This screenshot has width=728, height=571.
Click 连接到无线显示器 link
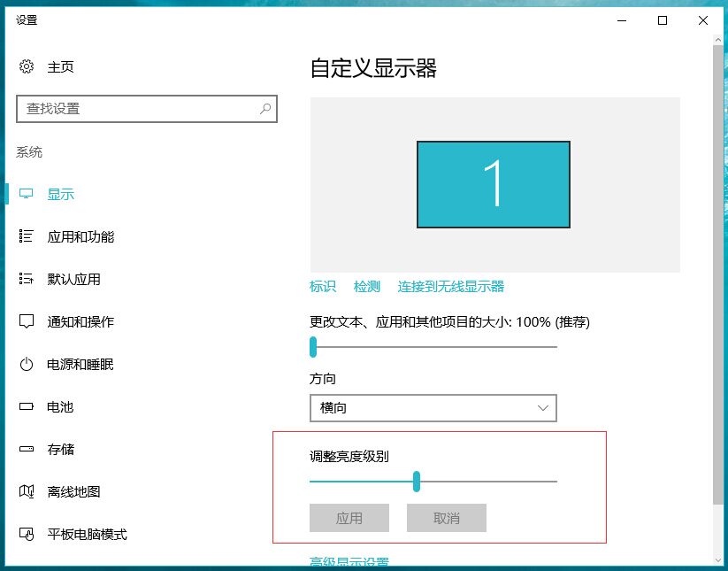(451, 286)
